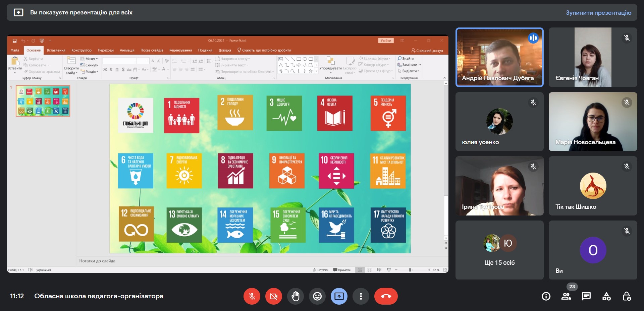Click the PowerPoint Save icon
Viewport: 644px width, 311px height.
15,41
